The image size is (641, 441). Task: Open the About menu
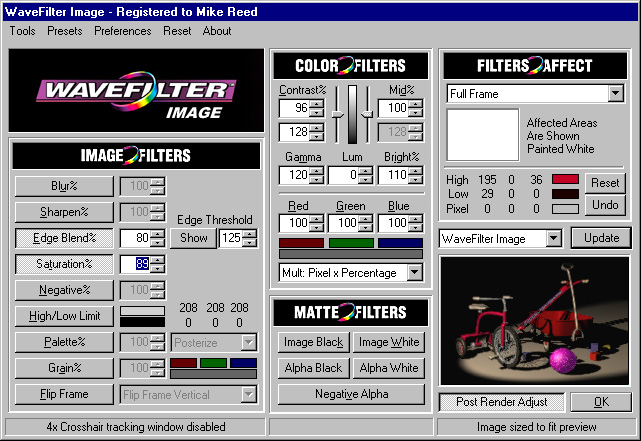[217, 31]
